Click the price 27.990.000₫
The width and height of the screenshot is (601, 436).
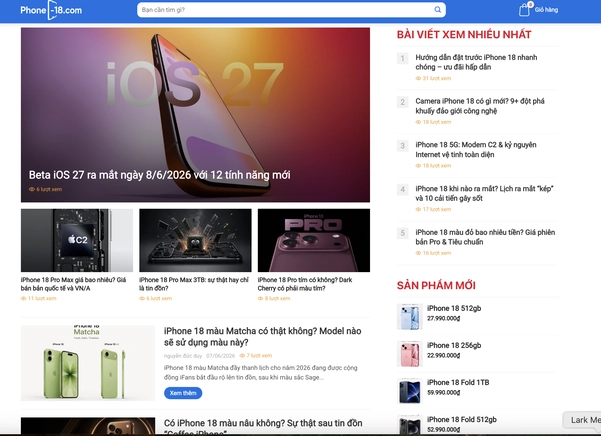click(443, 318)
